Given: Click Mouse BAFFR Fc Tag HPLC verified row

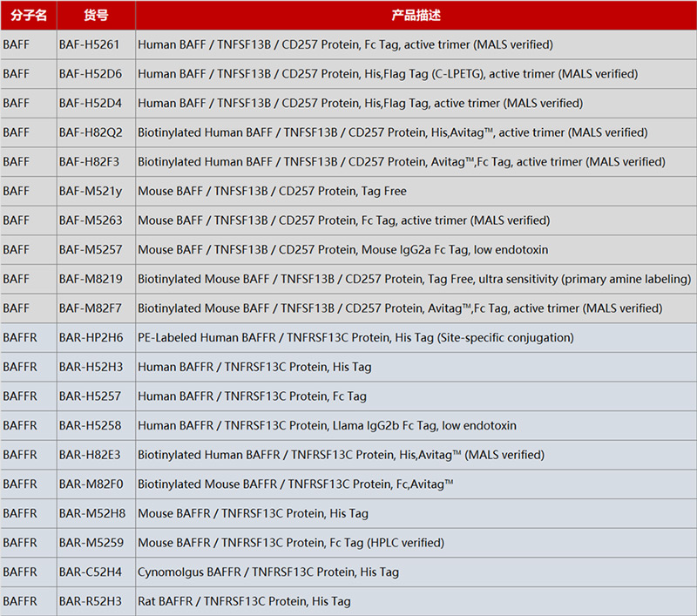Looking at the screenshot, I should [291, 542].
